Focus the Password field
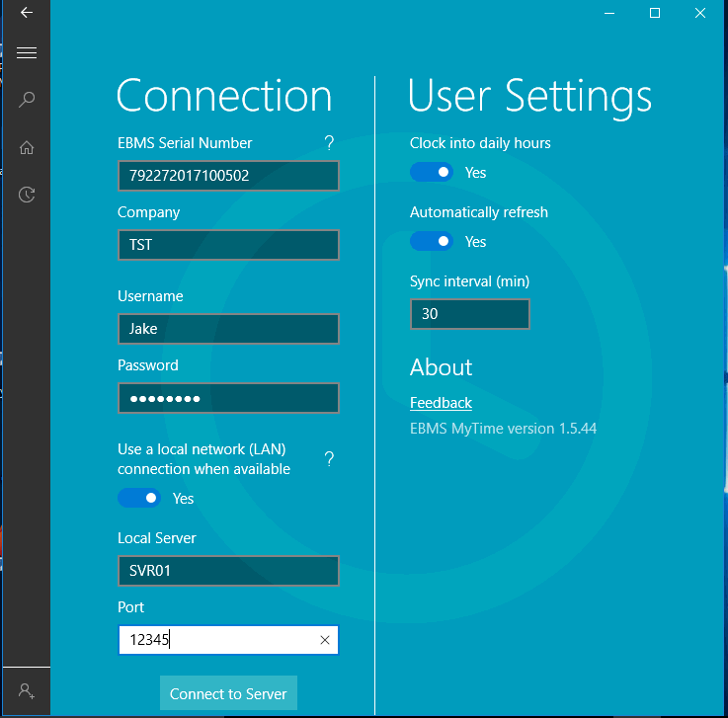 228,398
